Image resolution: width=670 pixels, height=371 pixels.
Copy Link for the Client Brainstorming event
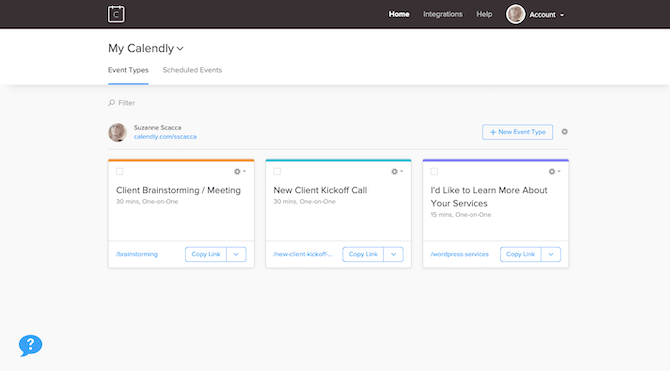coord(206,254)
